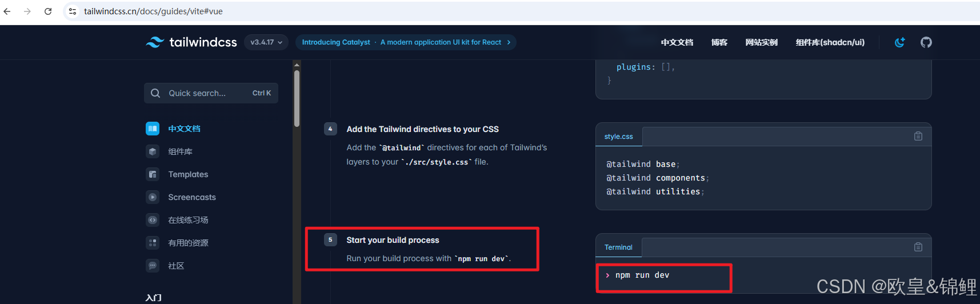Open 在线练习场 in the sidebar
Screen dimensions: 980x304
click(x=188, y=220)
